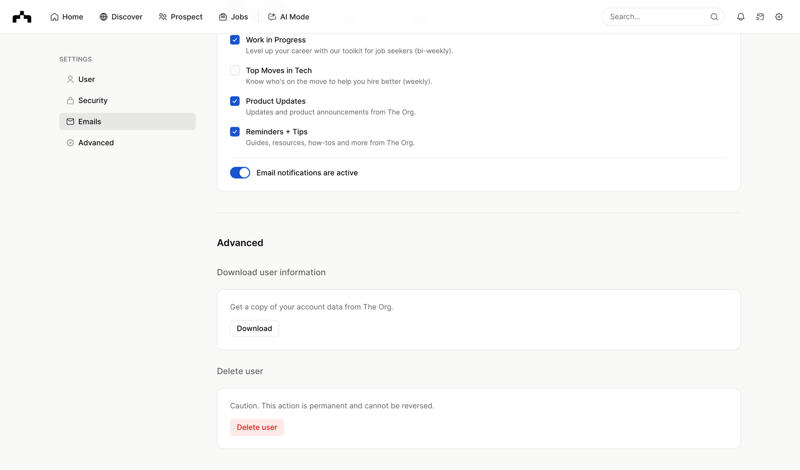Select Security settings section
800x470 pixels.
click(128, 101)
